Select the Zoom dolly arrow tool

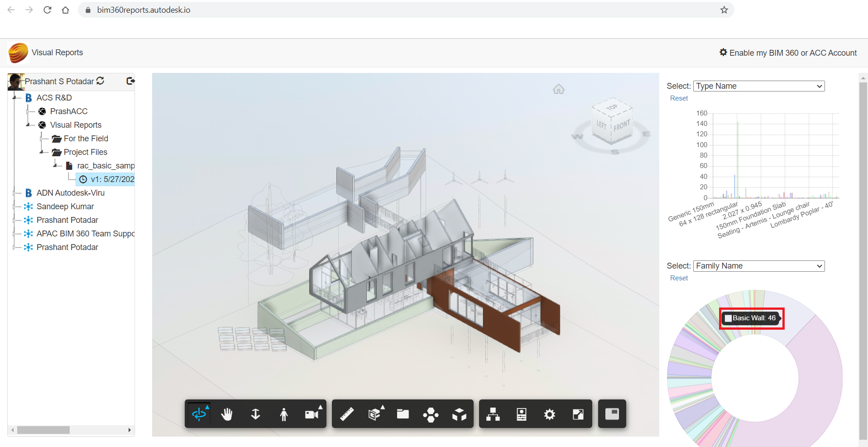pos(255,414)
